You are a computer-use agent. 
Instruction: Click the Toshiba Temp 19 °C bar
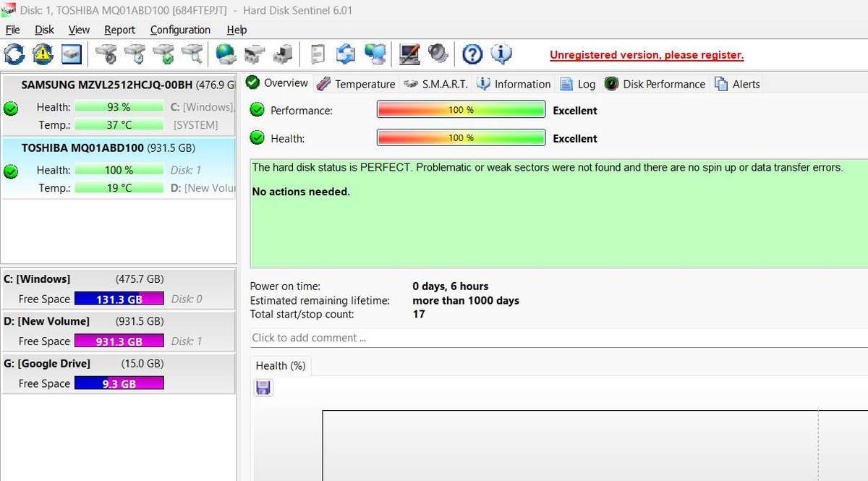[119, 188]
